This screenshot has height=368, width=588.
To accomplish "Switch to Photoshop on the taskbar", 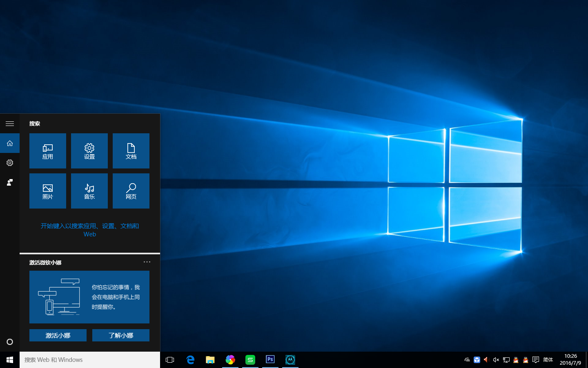I will [x=270, y=360].
